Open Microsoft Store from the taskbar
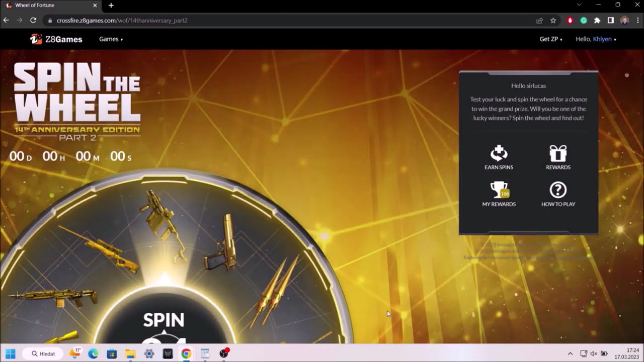 [x=112, y=354]
